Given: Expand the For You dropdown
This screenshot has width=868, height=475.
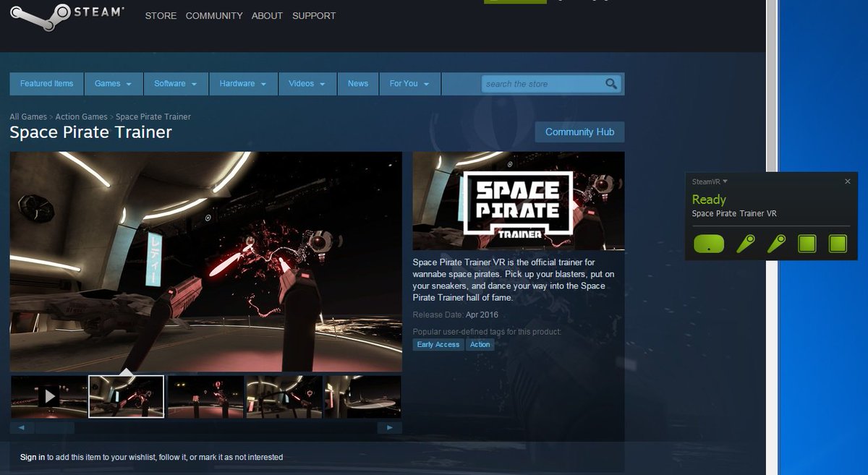Looking at the screenshot, I should coord(410,84).
